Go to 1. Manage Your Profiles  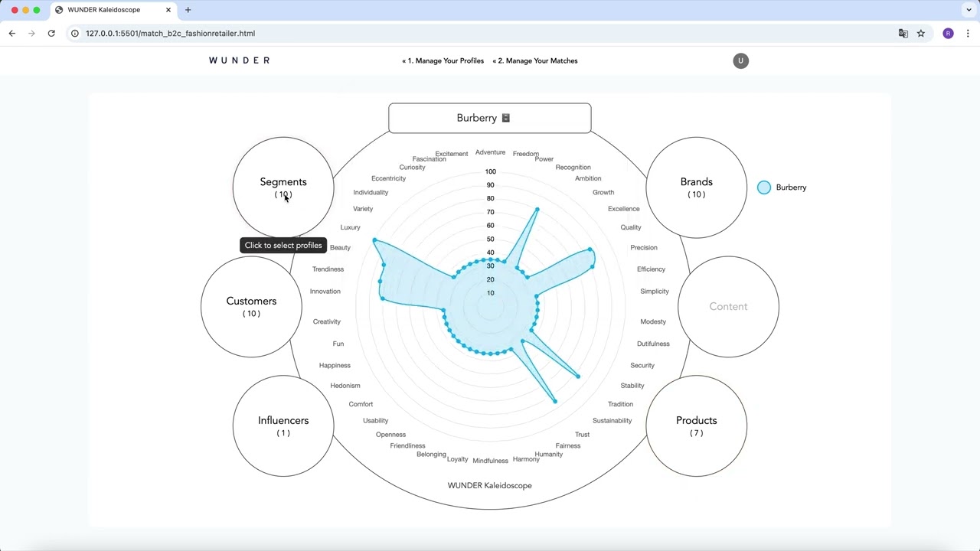click(443, 60)
